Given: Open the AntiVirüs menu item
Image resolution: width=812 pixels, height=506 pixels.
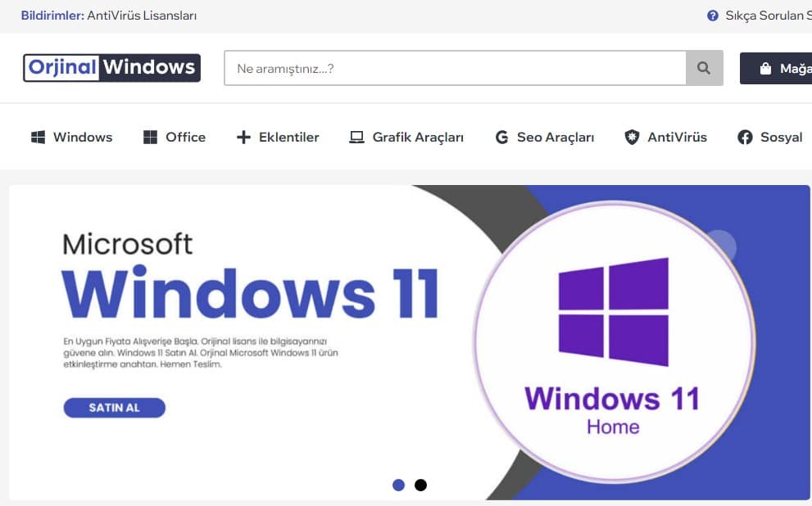Looking at the screenshot, I should [666, 137].
